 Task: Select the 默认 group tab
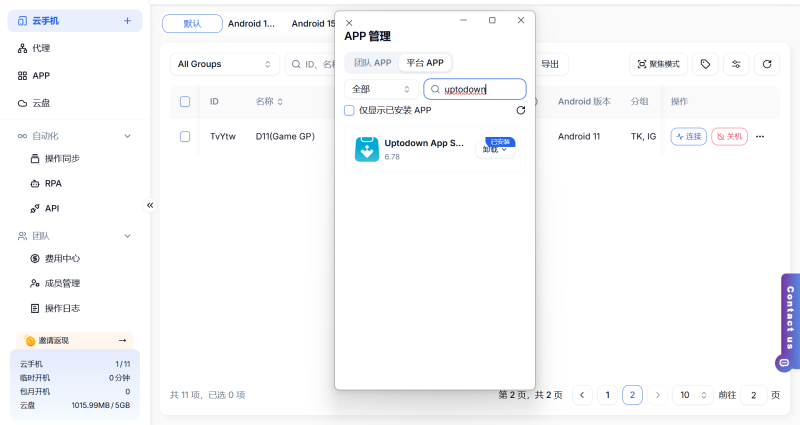click(x=191, y=23)
